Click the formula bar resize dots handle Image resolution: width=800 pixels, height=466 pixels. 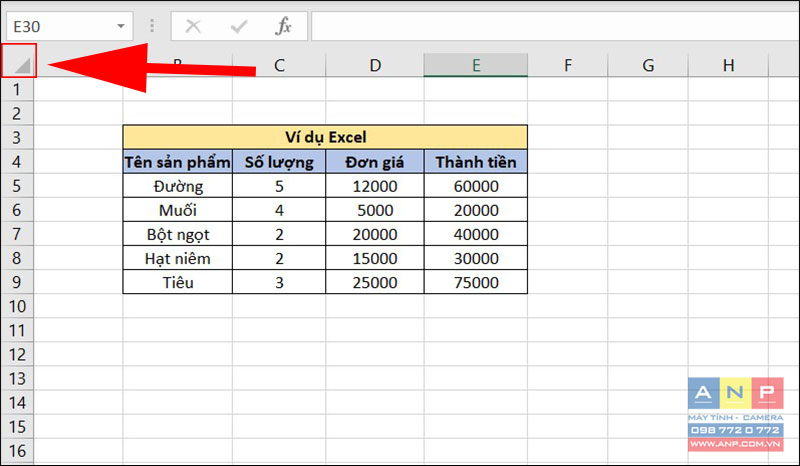tap(152, 26)
